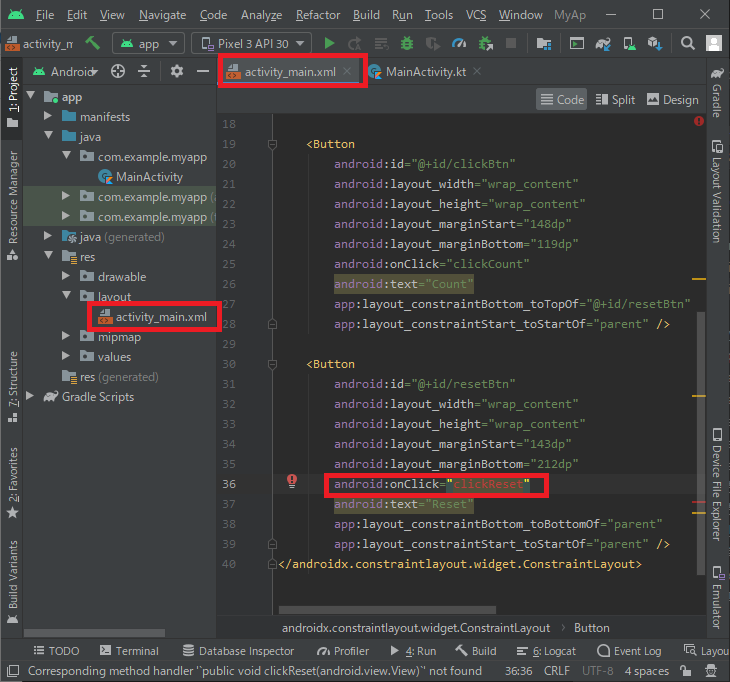Click the Stop square button in toolbar

pyautogui.click(x=511, y=43)
